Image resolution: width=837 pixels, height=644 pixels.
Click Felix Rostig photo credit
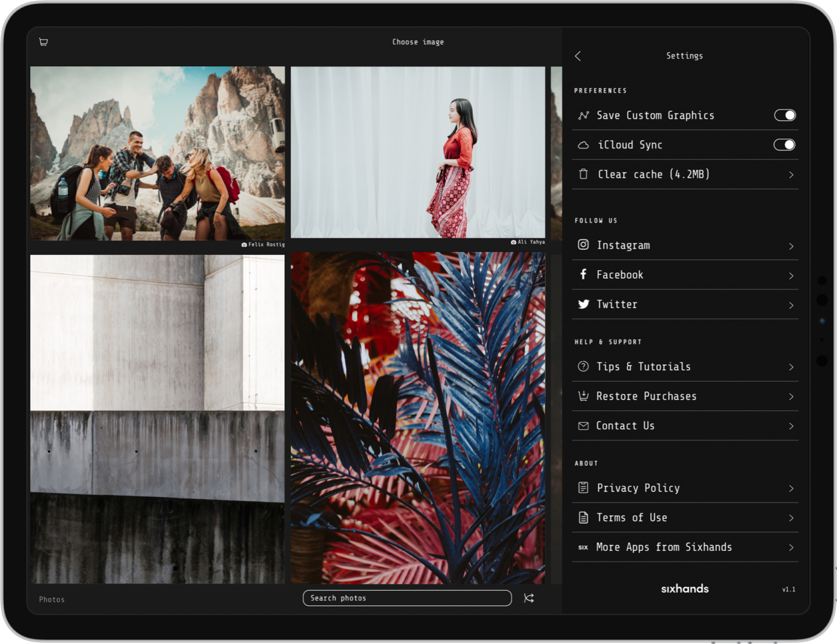click(x=263, y=245)
